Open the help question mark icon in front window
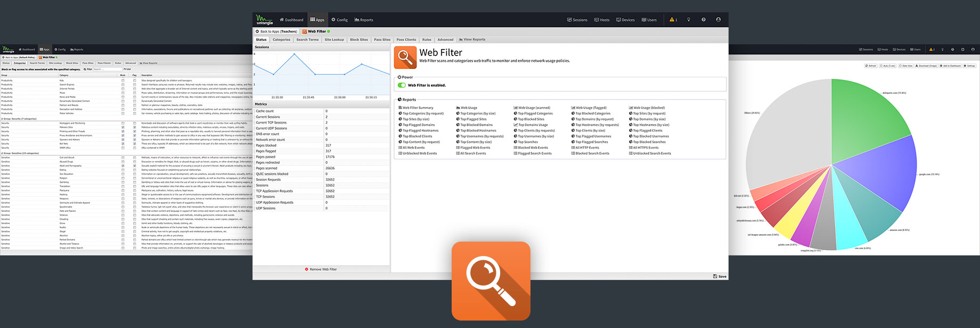980x328 pixels. [x=704, y=20]
